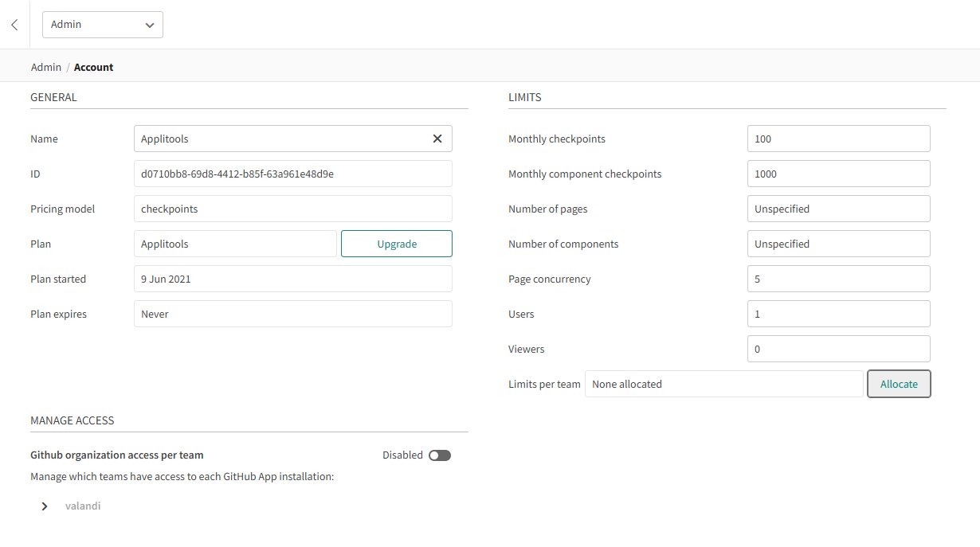Click the Users limit field
This screenshot has height=547, width=980.
839,314
